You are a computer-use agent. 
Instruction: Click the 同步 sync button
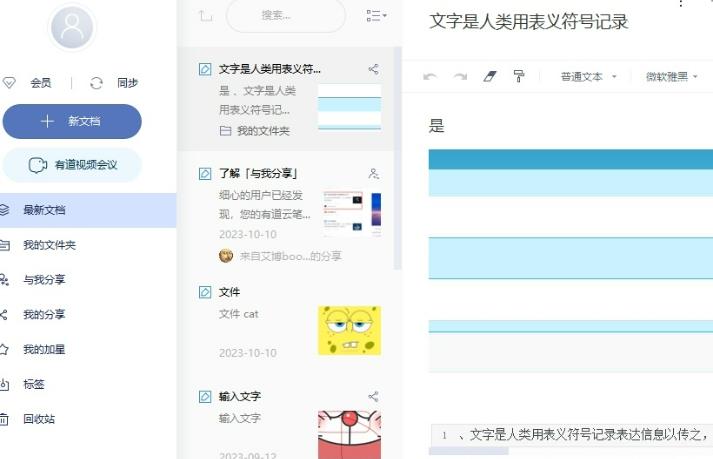[114, 83]
